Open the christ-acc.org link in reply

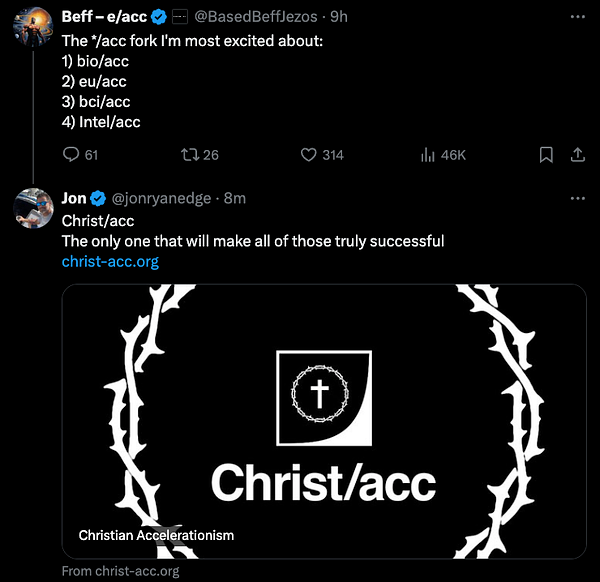click(x=110, y=261)
